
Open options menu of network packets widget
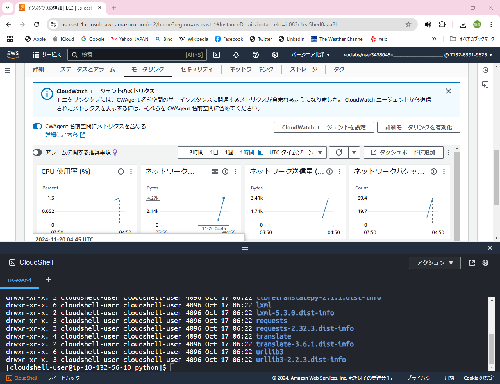[x=444, y=171]
